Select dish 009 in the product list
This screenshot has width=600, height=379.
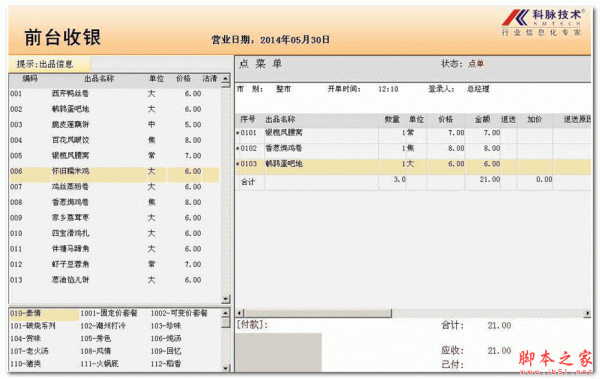[x=115, y=218]
